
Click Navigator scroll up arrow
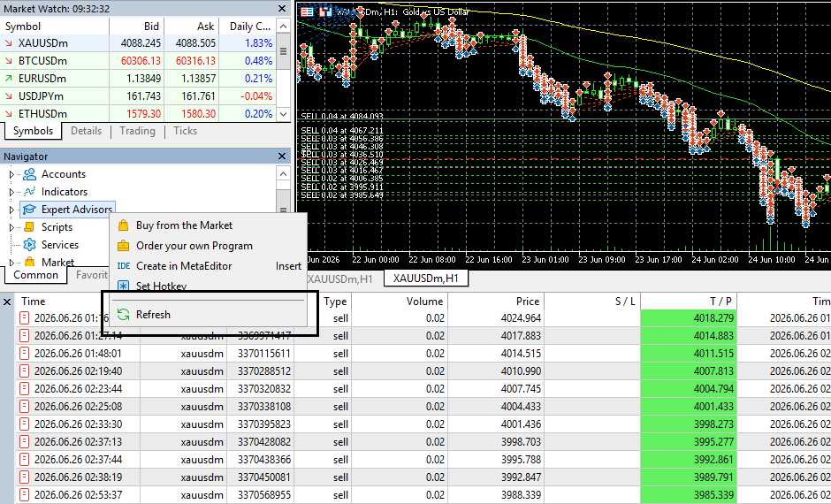coord(284,174)
